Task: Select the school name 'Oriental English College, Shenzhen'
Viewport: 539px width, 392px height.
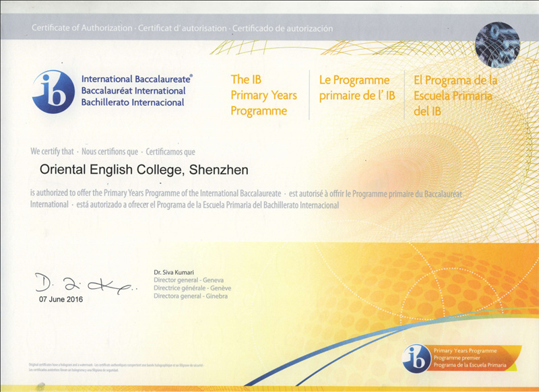Action: 144,170
